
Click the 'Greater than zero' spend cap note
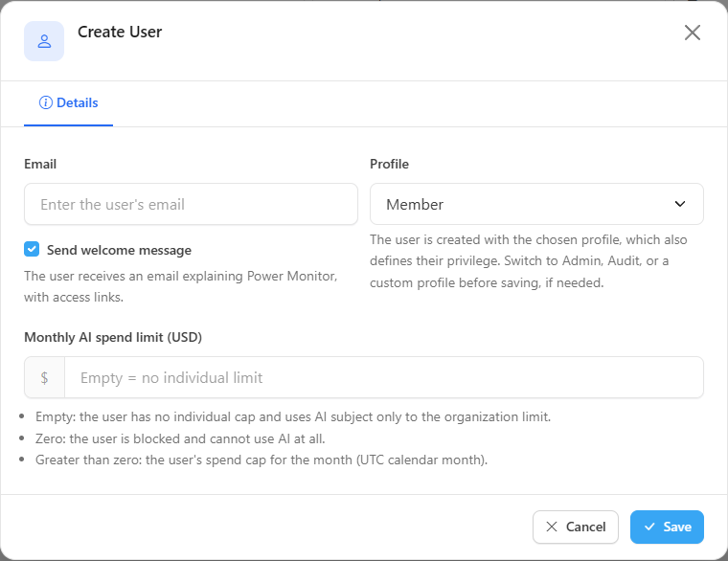click(x=262, y=460)
